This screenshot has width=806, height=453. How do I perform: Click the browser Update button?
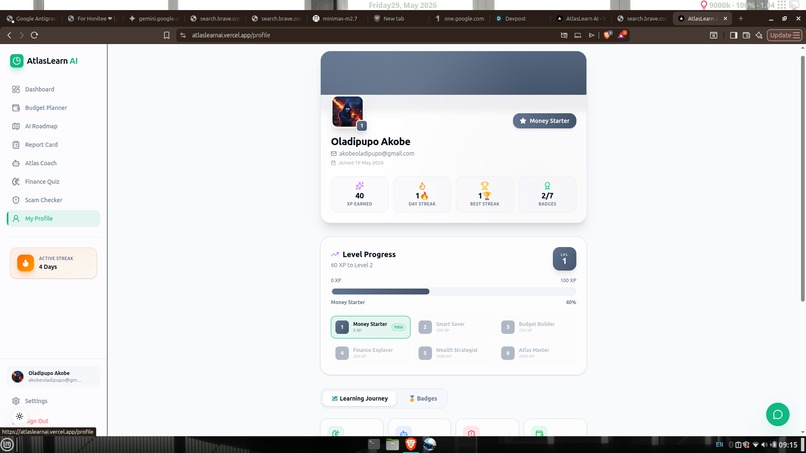[784, 35]
